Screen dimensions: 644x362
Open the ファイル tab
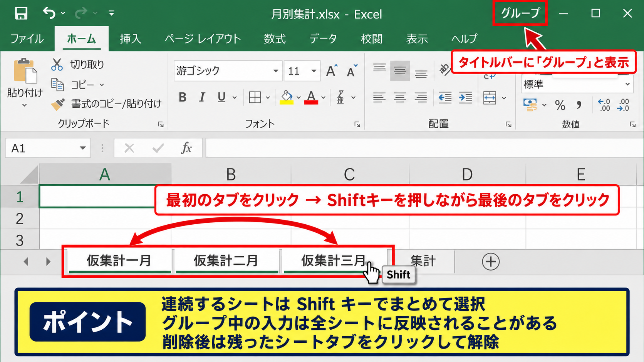pyautogui.click(x=27, y=39)
